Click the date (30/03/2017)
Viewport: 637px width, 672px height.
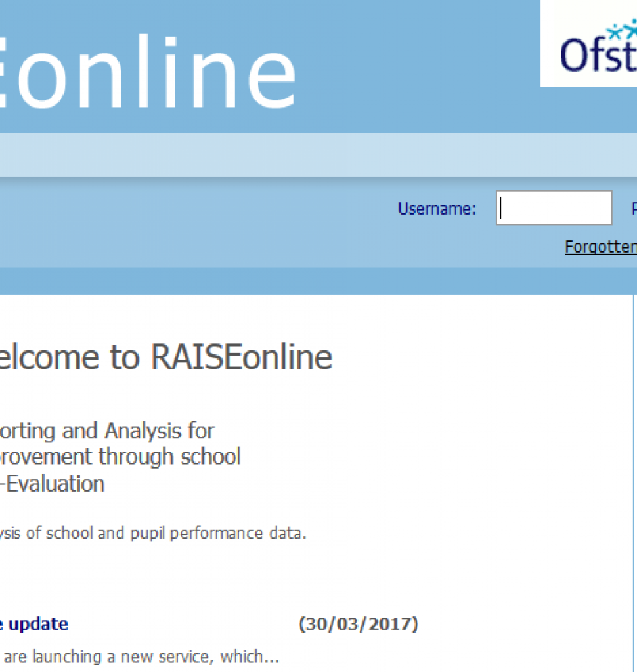point(358,624)
